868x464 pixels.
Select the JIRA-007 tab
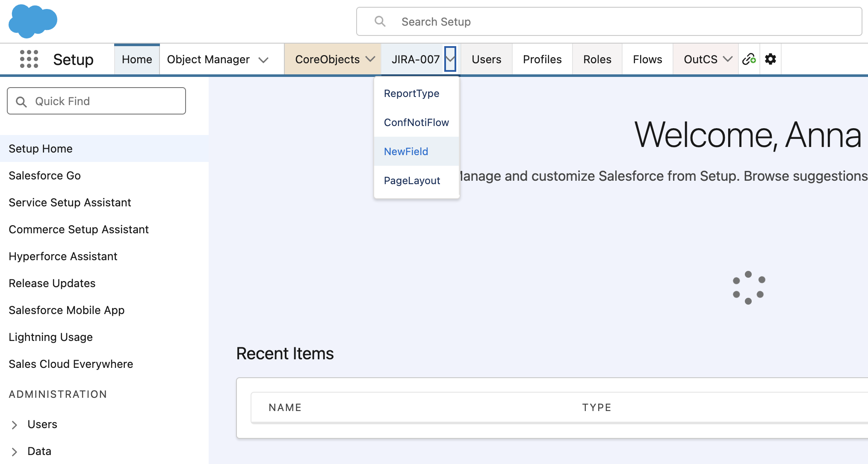415,59
